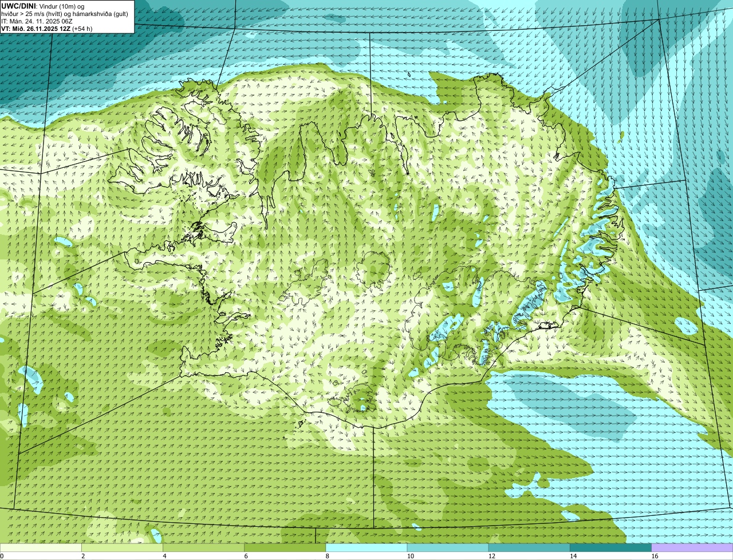The width and height of the screenshot is (733, 560).
Task: Click the valid time "VT: Mið. 26.11.2025 12Z"
Action: (36, 28)
